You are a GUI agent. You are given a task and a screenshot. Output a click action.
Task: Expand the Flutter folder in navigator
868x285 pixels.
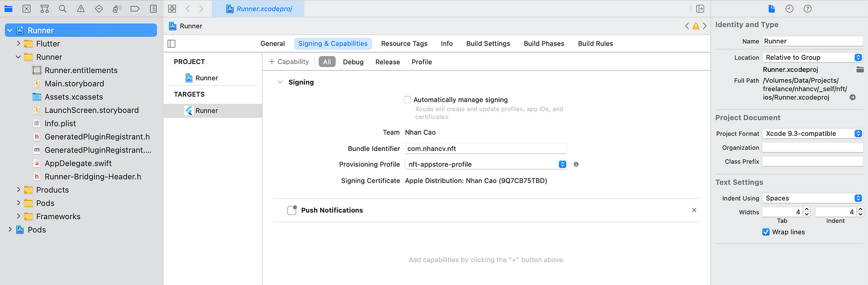(x=18, y=43)
